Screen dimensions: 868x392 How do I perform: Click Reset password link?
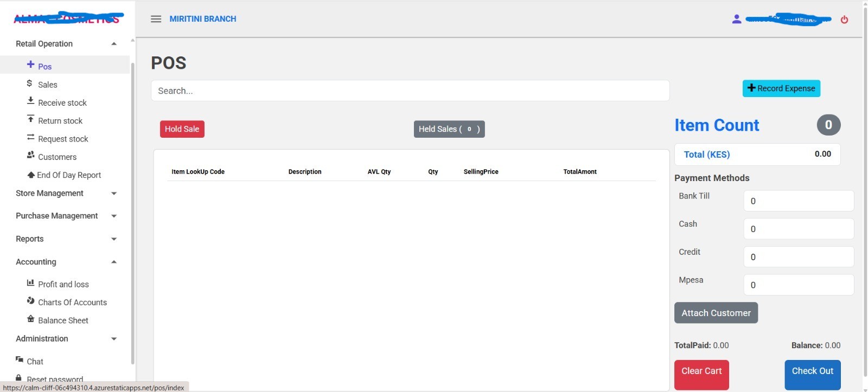tap(55, 380)
